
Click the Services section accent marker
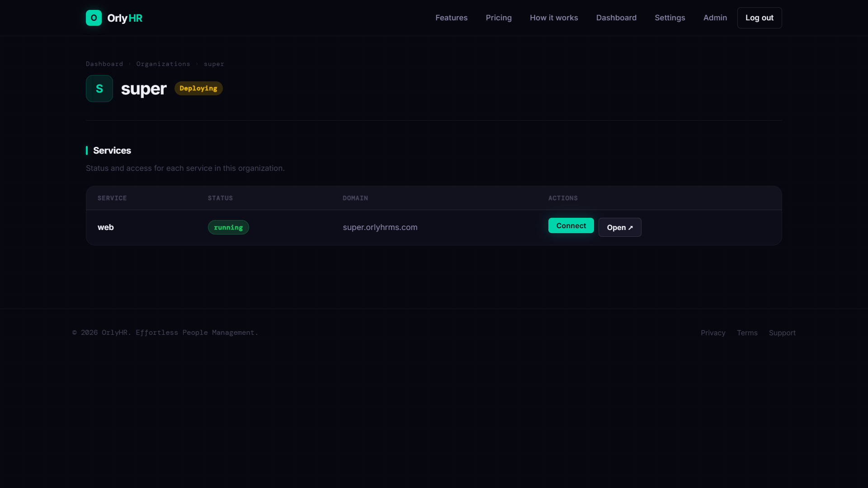pyautogui.click(x=87, y=150)
